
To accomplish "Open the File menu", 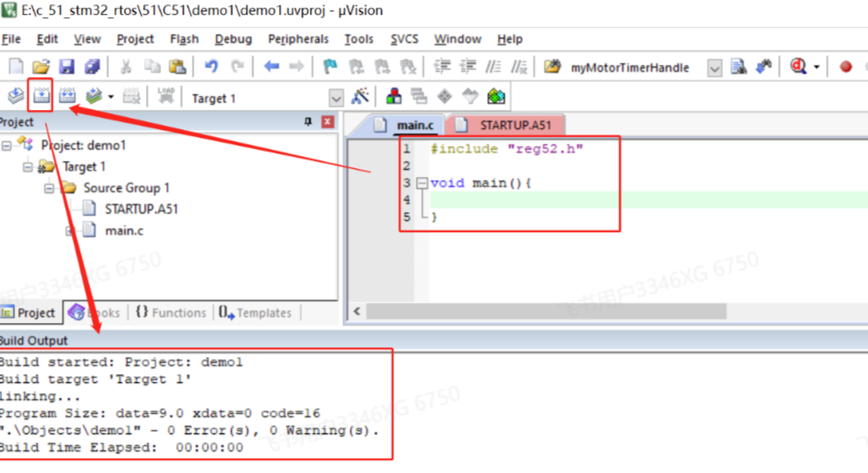I will [11, 39].
